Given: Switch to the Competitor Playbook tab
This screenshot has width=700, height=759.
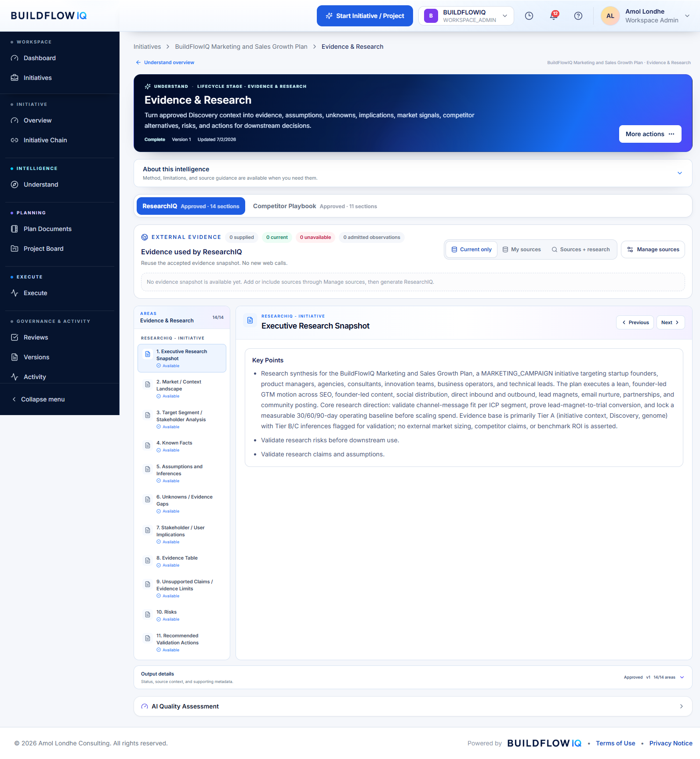Looking at the screenshot, I should tap(315, 206).
